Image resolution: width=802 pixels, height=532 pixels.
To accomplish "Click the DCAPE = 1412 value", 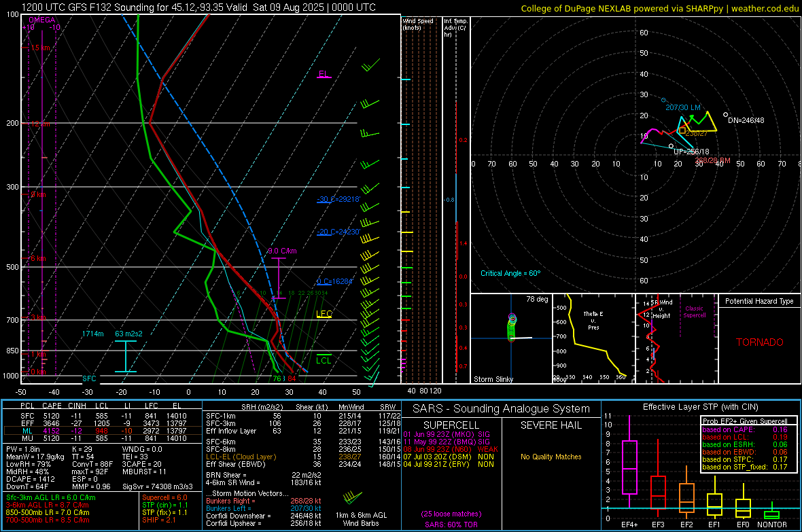I will tap(30, 479).
